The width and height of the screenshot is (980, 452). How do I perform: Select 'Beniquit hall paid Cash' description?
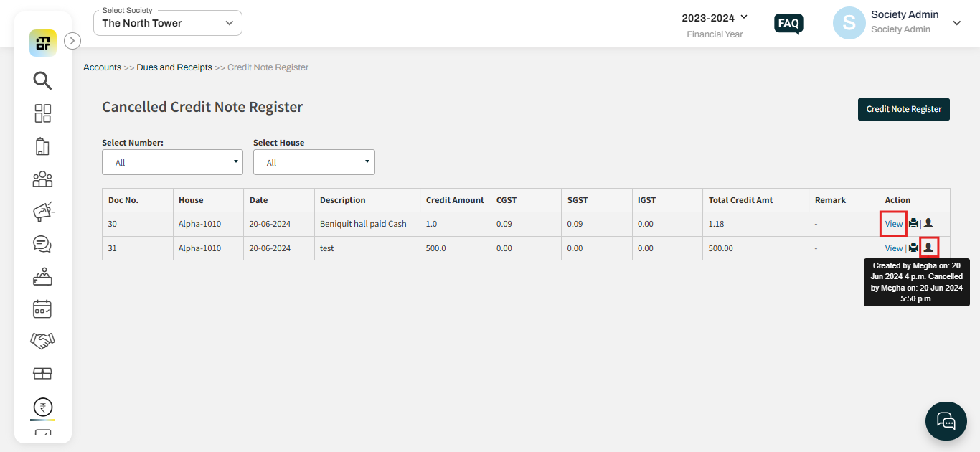click(363, 224)
